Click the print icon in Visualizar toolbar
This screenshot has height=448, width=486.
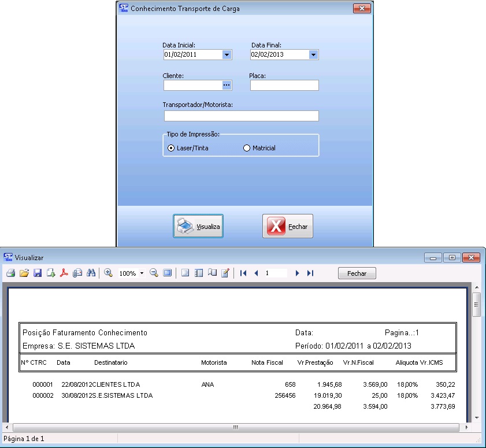[10, 273]
